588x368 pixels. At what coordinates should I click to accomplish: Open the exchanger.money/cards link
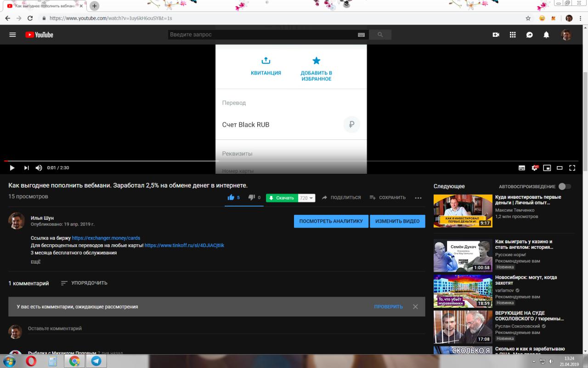point(106,238)
